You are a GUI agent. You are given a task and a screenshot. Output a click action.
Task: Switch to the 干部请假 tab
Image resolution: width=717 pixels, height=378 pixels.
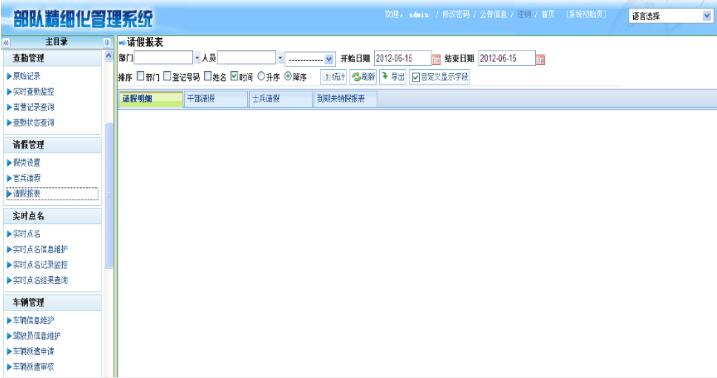(x=215, y=99)
